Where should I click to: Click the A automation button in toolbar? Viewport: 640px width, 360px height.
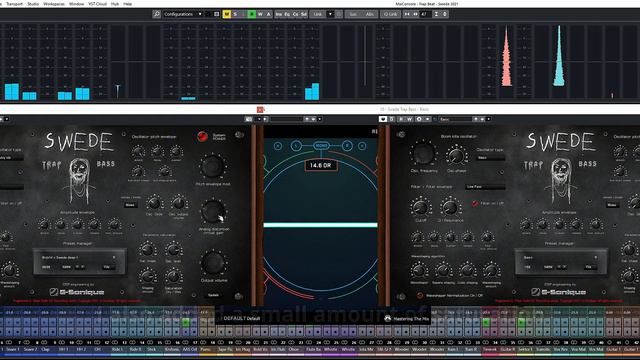(268, 14)
